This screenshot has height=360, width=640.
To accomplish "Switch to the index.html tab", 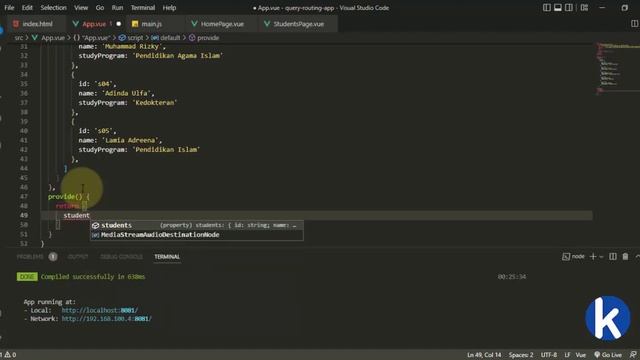I will pos(37,24).
